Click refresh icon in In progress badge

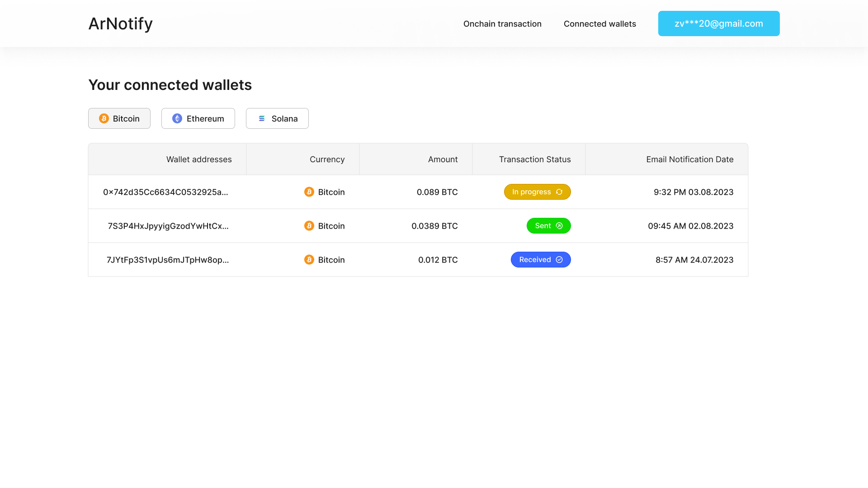tap(559, 192)
